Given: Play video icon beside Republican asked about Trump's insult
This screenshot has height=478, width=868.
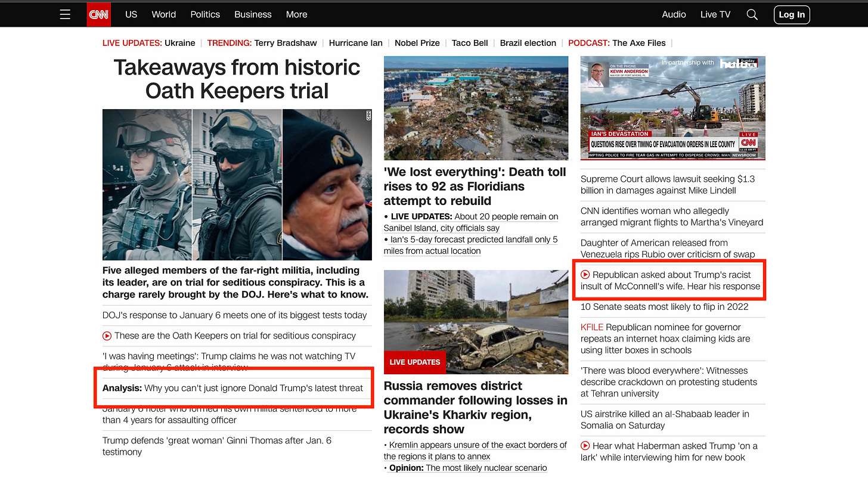Looking at the screenshot, I should click(585, 275).
